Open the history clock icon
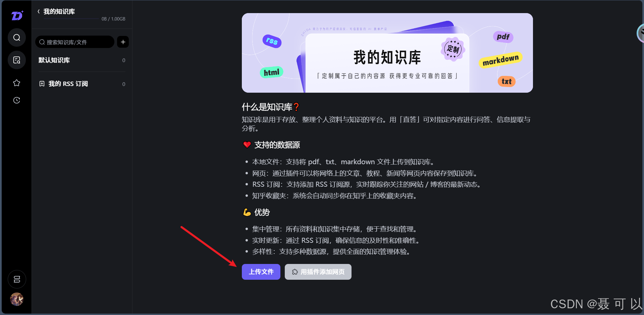Screen dimensions: 644x315 point(17,100)
